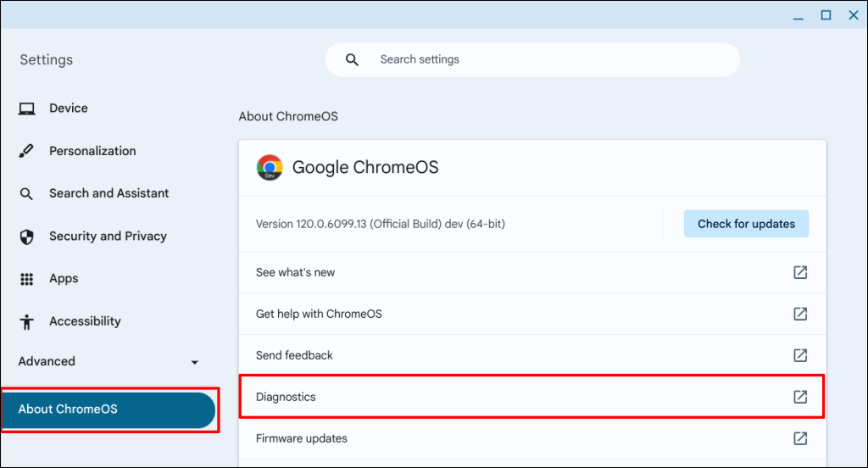Open the Send feedback external link icon
868x468 pixels.
pos(800,355)
